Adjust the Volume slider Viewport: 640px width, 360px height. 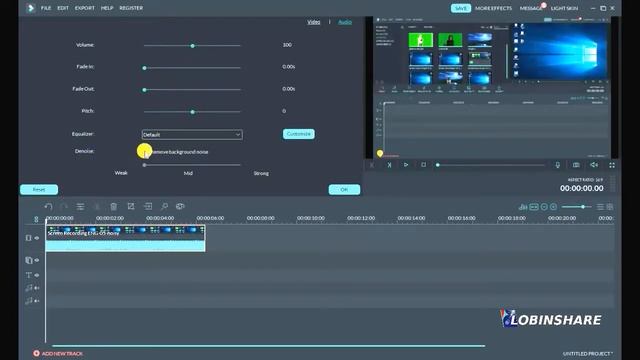click(x=192, y=46)
